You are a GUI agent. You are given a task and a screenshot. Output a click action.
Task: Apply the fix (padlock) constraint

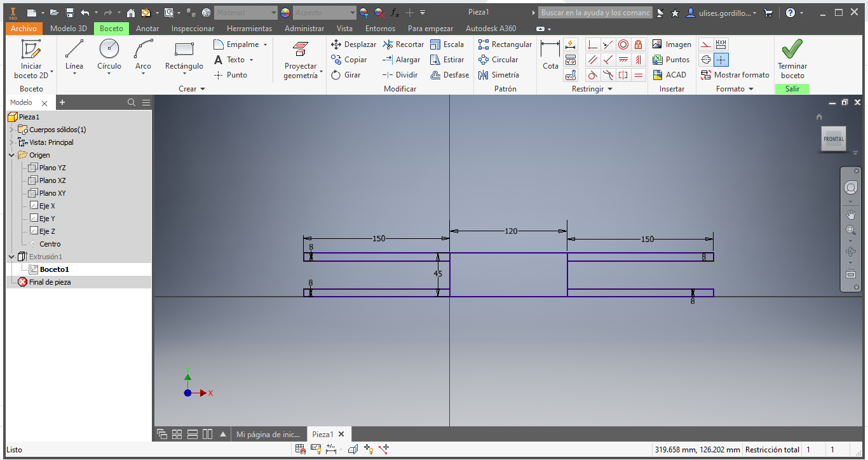point(639,44)
